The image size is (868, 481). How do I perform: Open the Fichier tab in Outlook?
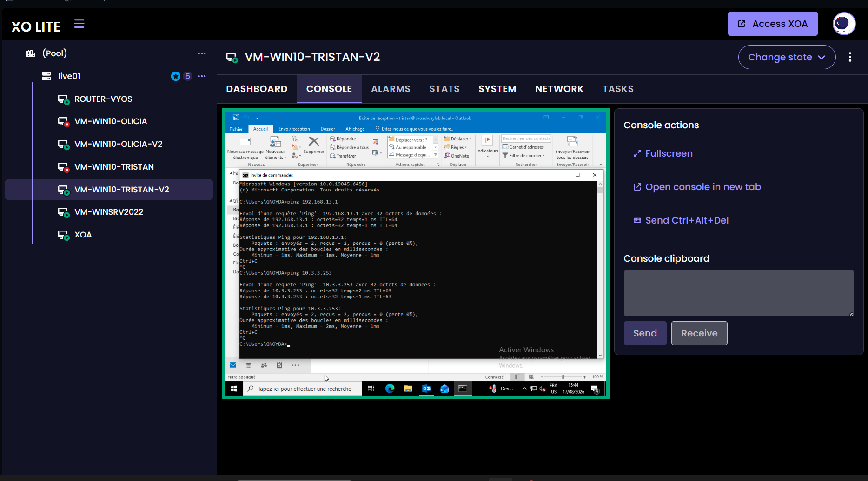point(236,129)
